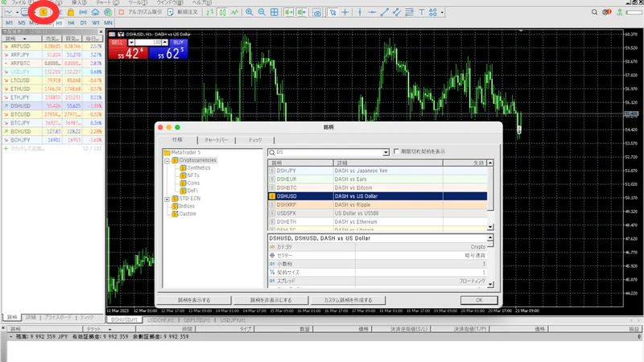Open the Signals radio-wave icon
Viewport: 644px width, 362px height.
(x=83, y=12)
